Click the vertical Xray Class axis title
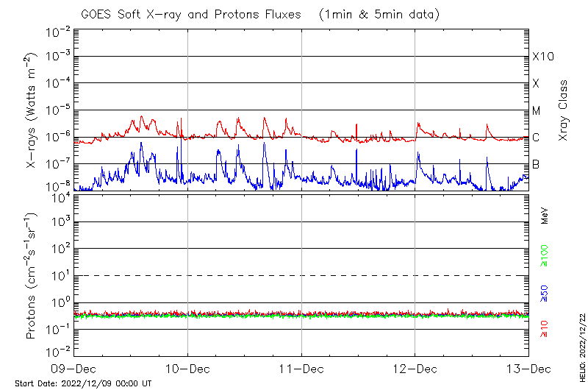The height and width of the screenshot is (390, 588). pos(564,110)
